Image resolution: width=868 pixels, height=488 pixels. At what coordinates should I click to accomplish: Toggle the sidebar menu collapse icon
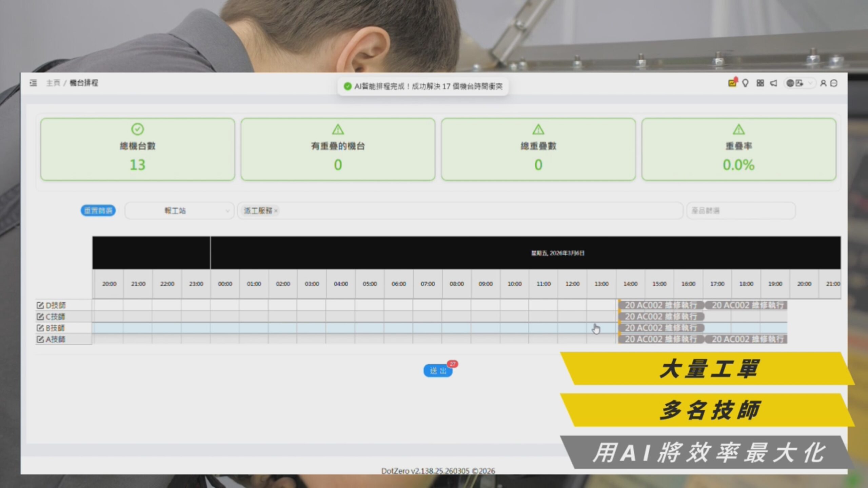click(x=33, y=83)
